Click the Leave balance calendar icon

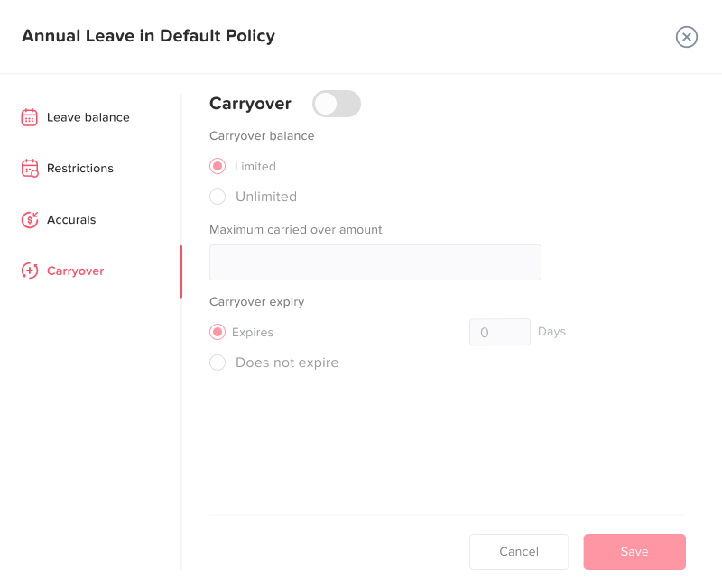coord(30,117)
